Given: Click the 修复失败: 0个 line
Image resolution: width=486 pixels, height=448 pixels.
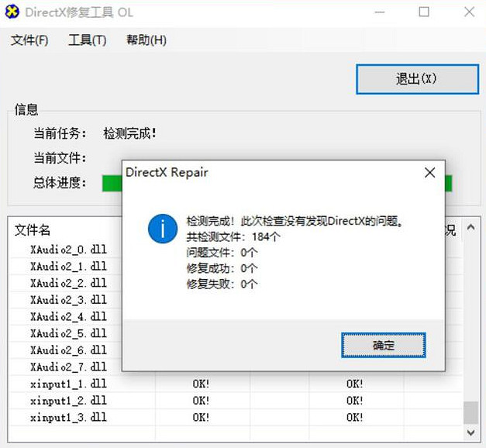Looking at the screenshot, I should (x=222, y=284).
